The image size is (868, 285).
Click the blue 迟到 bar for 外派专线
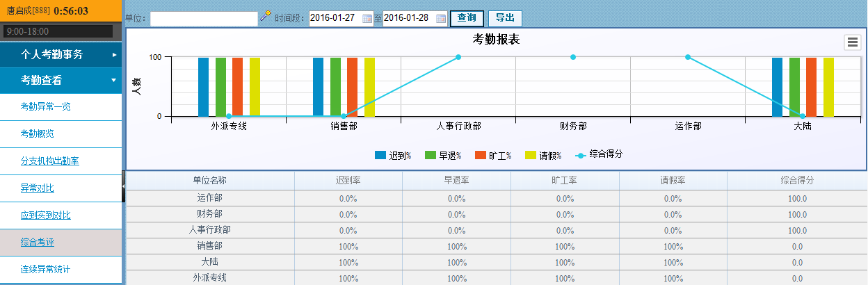(x=203, y=87)
